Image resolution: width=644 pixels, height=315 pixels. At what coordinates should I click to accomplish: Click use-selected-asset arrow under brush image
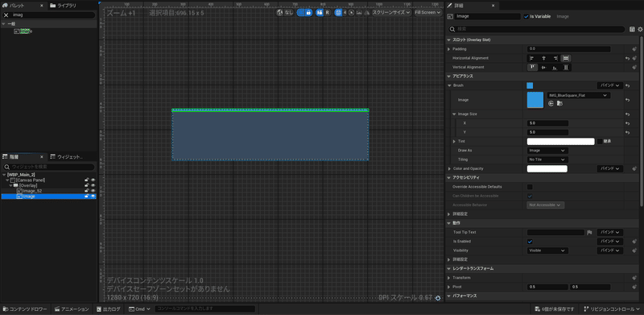tap(551, 104)
